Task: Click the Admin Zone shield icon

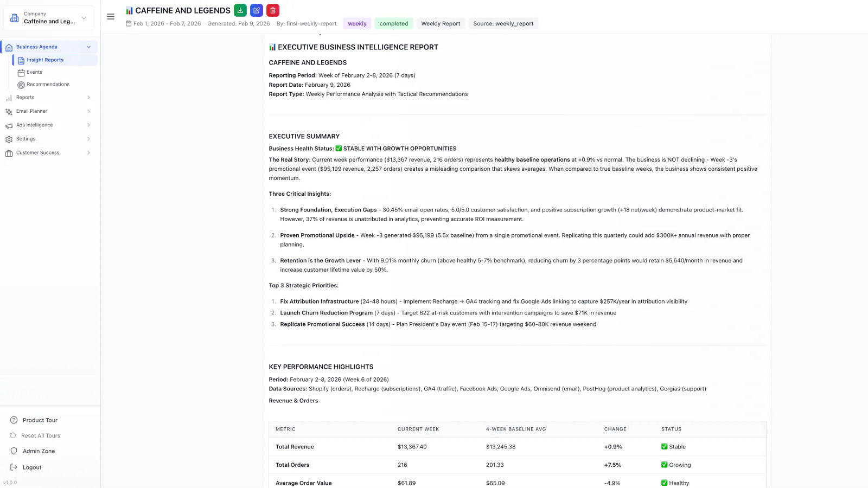Action: pos(14,451)
